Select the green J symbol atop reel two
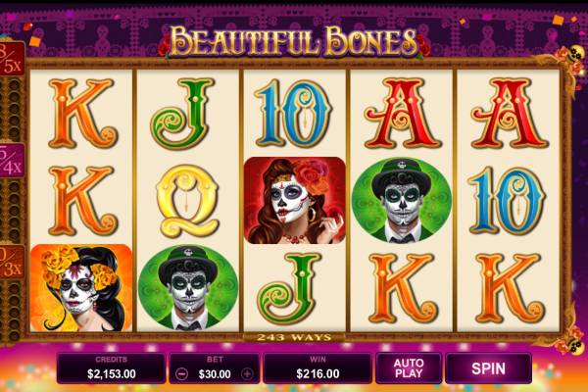This screenshot has height=392, width=588. coord(182,114)
